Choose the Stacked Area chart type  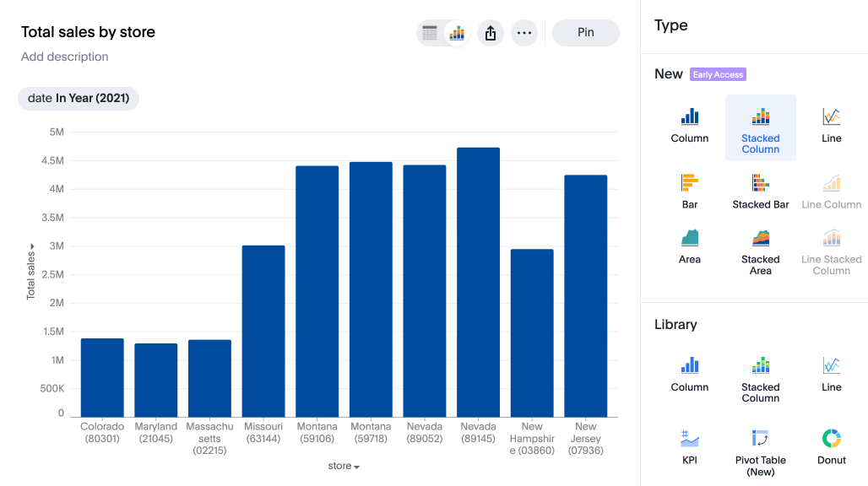pyautogui.click(x=760, y=247)
